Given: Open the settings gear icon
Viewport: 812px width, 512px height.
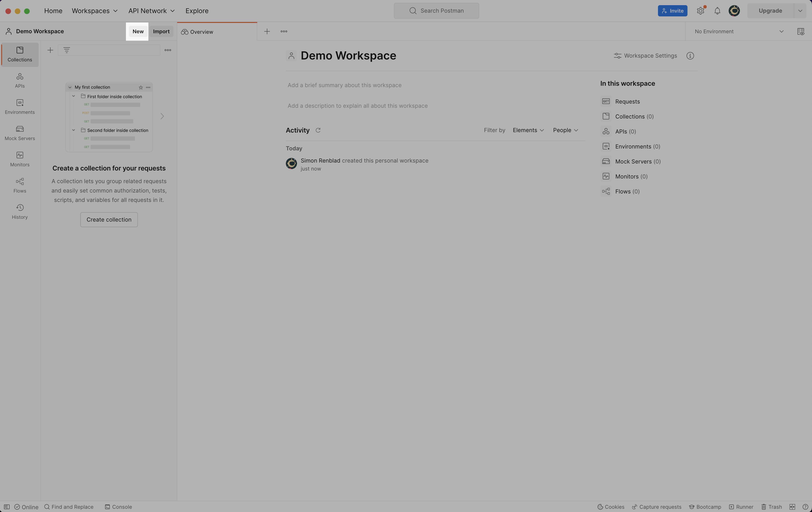Looking at the screenshot, I should [x=700, y=11].
